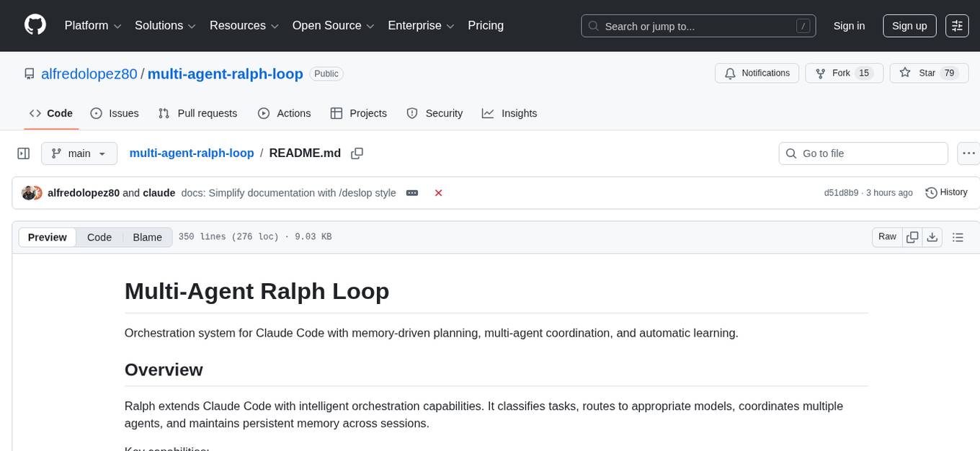The image size is (980, 451).
Task: Click the Sign up button
Action: pos(909,25)
